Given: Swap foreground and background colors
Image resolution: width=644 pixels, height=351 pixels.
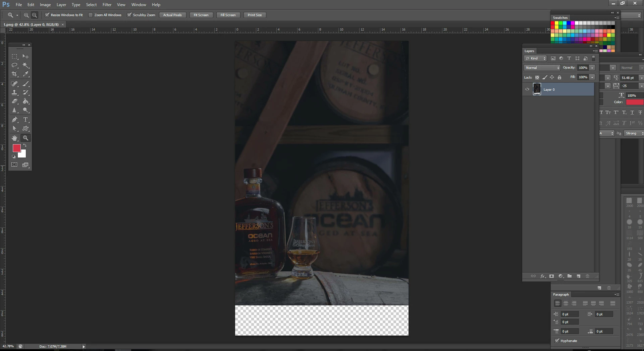Looking at the screenshot, I should coord(24,145).
